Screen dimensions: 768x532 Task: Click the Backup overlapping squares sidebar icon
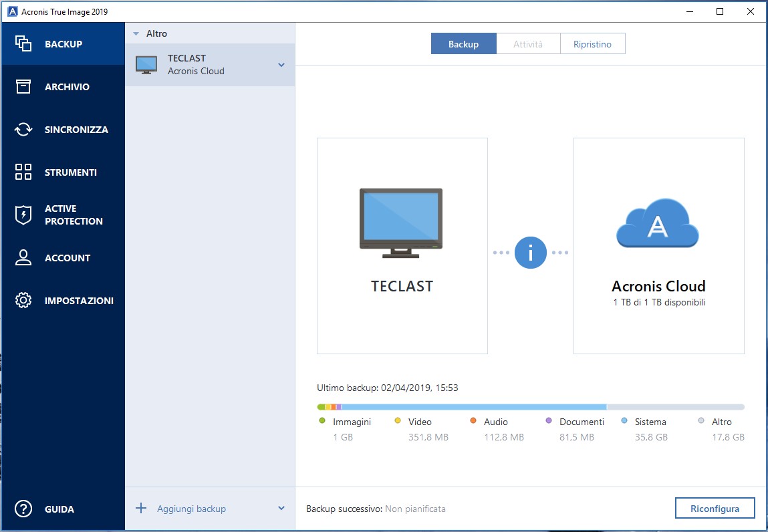click(23, 43)
